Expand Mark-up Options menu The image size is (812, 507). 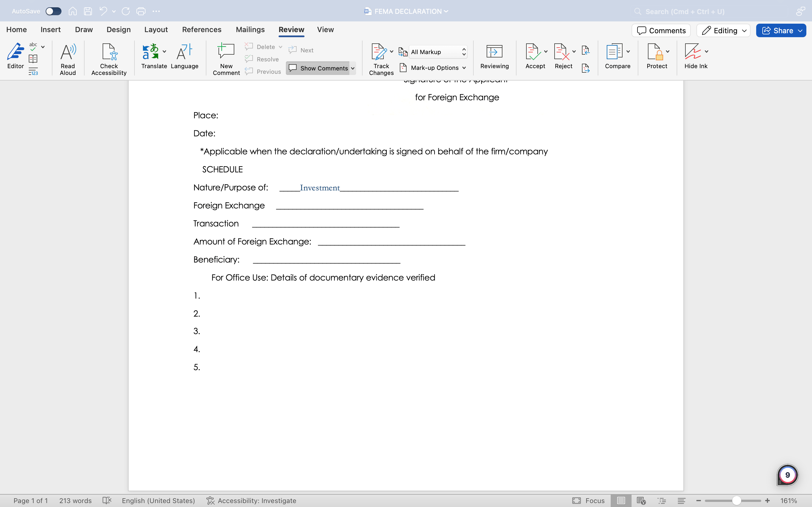pos(434,68)
